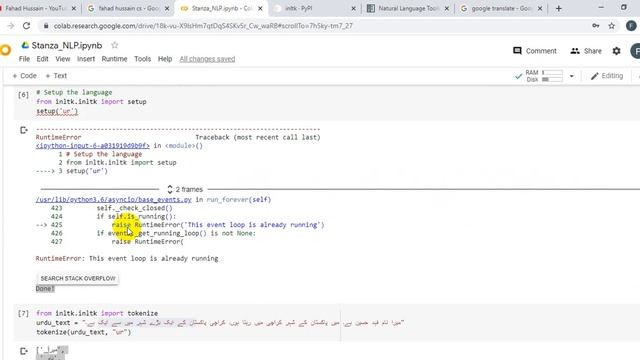Image resolution: width=640 pixels, height=360 pixels.
Task: Switch to the google translate tab
Action: 500,8
